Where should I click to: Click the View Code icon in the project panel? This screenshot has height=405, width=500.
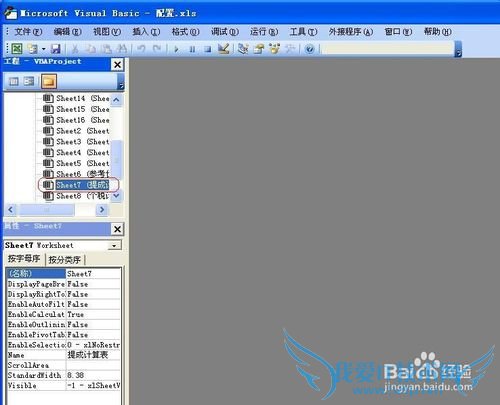pyautogui.click(x=14, y=81)
